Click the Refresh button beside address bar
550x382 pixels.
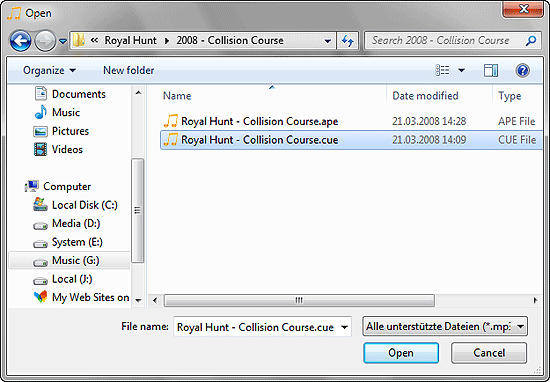pos(348,41)
